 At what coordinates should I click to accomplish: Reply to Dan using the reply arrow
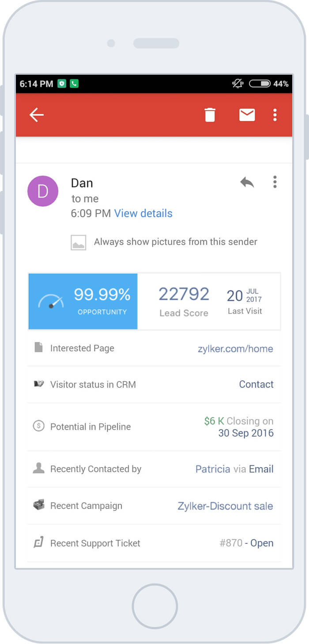(247, 182)
